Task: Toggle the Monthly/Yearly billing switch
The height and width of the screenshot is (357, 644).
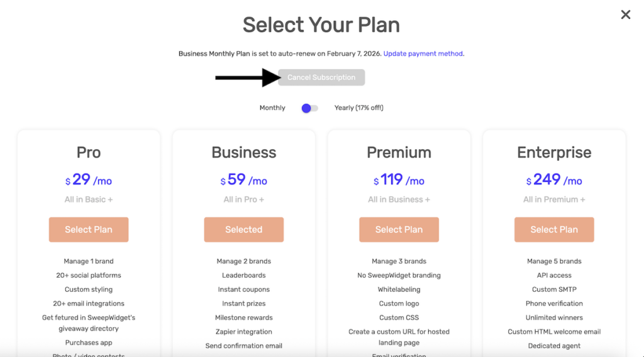Action: [x=309, y=108]
